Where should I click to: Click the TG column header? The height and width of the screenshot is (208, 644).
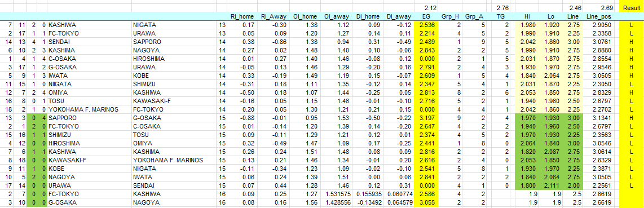pos(500,16)
